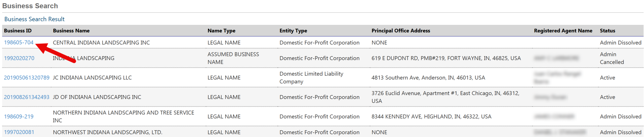Click the 4813 Southern Ave address cell

pyautogui.click(x=428, y=78)
